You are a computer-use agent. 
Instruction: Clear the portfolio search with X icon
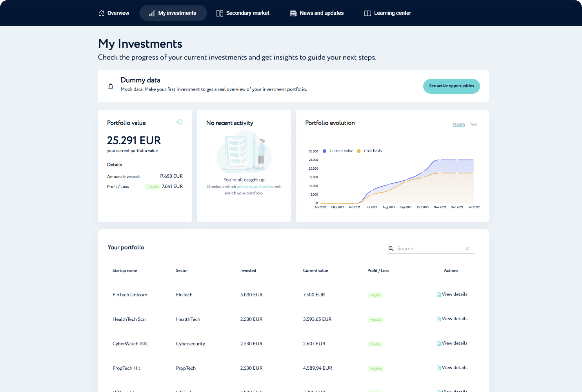(467, 249)
